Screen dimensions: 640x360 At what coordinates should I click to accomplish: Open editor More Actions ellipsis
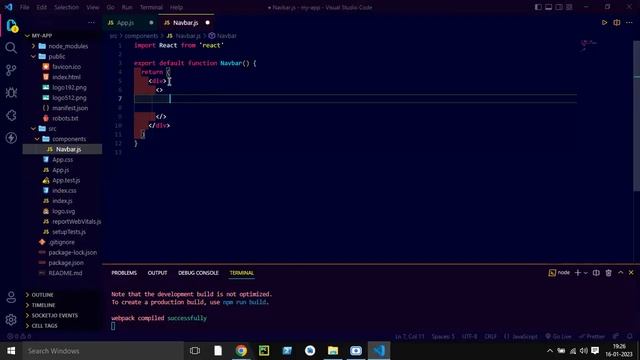[x=629, y=22]
